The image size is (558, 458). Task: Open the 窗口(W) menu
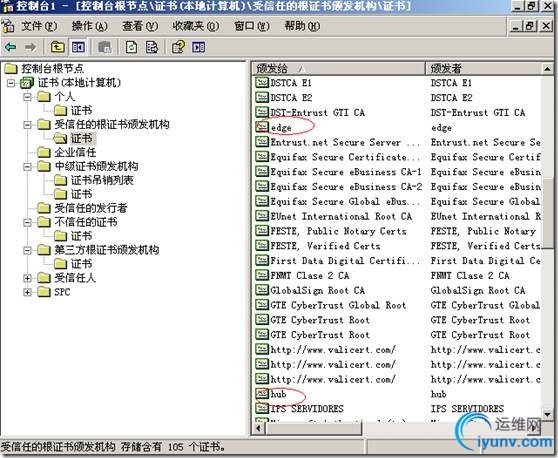click(x=252, y=26)
